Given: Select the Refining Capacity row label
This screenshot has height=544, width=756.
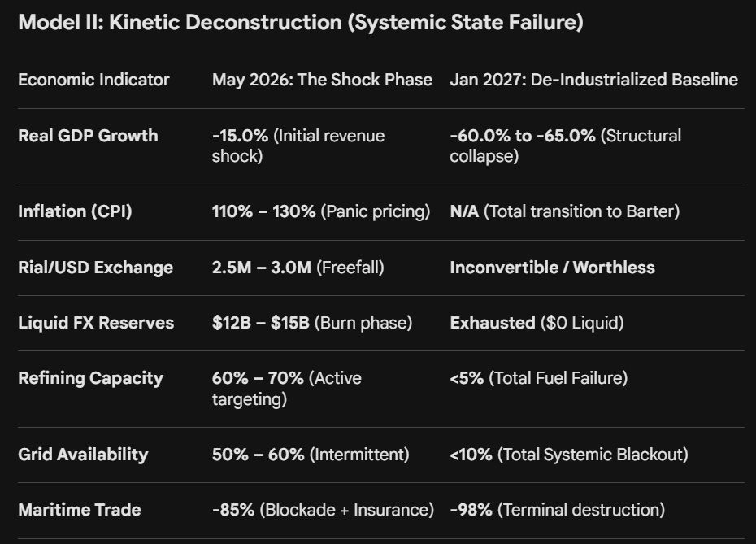Looking at the screenshot, I should (91, 378).
